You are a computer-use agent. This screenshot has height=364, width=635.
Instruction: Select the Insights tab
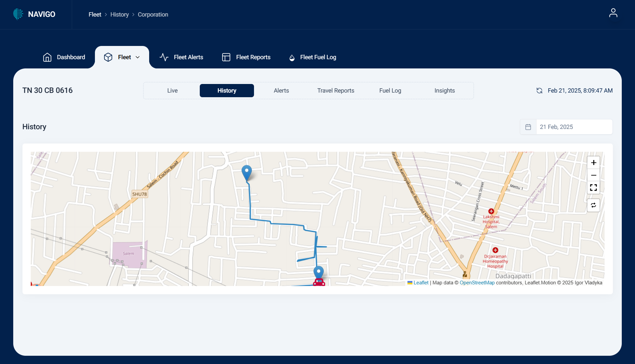444,91
